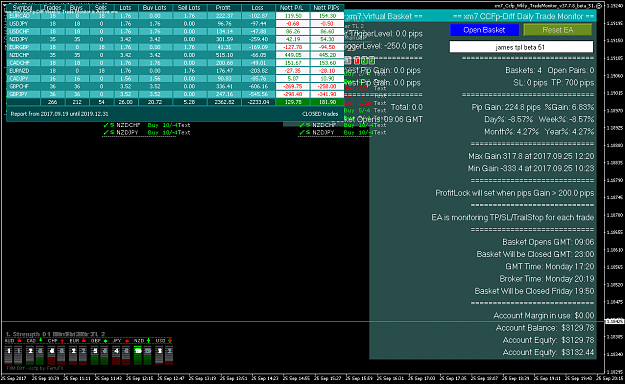Screen dimensions: 625x384
Task: Click the red arrow next to AUD
Action: click(19, 341)
